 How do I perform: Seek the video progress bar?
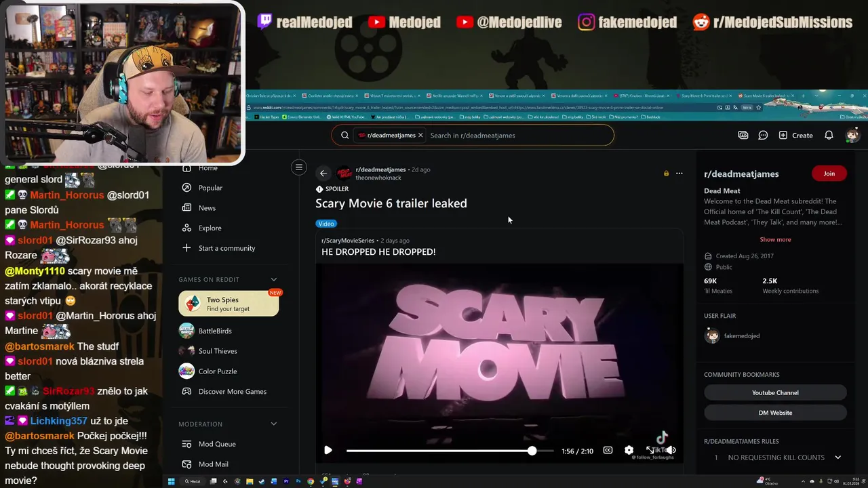click(450, 451)
